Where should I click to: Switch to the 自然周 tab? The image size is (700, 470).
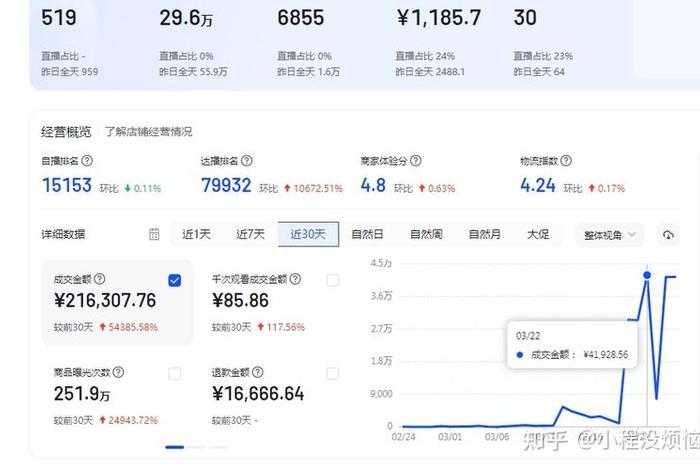coord(426,234)
